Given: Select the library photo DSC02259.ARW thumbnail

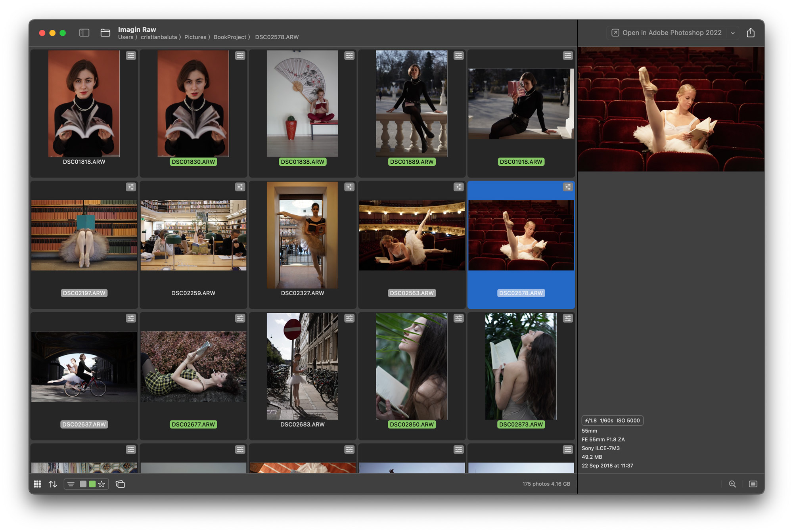Looking at the screenshot, I should pos(193,235).
